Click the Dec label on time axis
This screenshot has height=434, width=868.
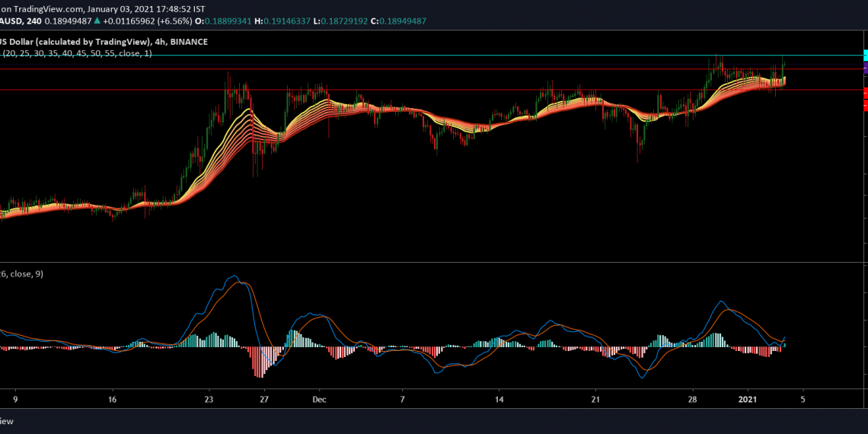point(319,398)
